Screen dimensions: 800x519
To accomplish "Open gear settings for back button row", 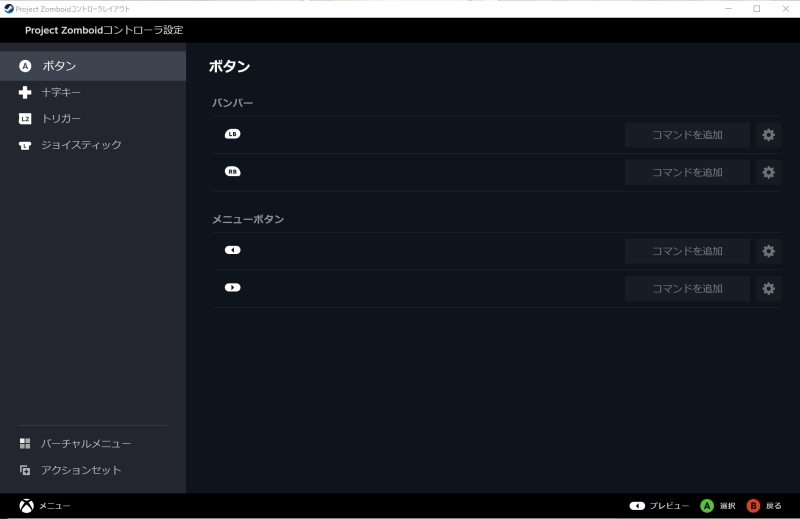I will click(769, 251).
